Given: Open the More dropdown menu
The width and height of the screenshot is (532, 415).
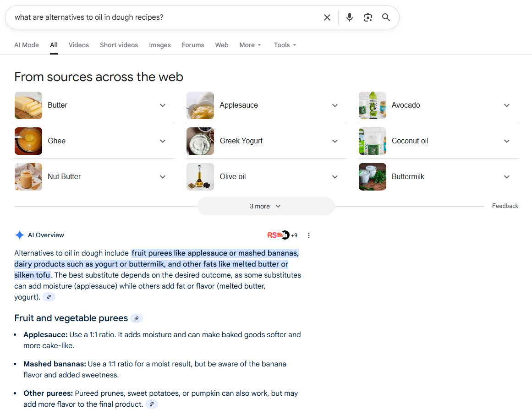Looking at the screenshot, I should tap(250, 45).
